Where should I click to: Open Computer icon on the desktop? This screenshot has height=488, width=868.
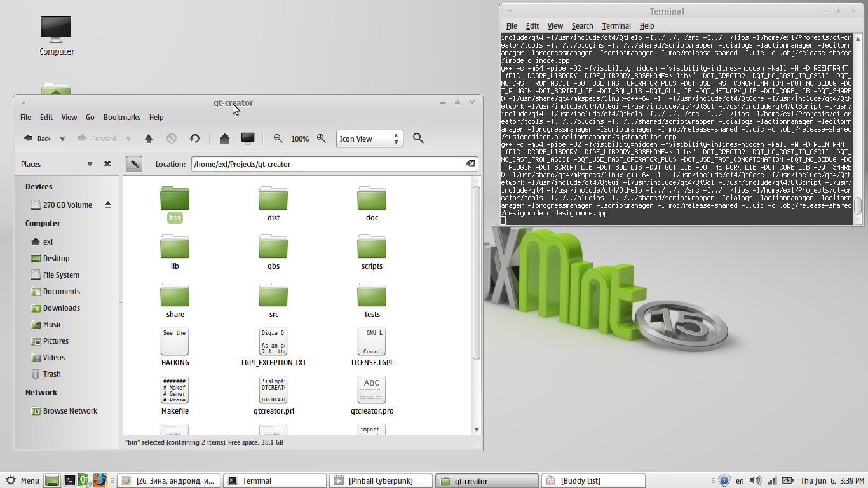(56, 36)
